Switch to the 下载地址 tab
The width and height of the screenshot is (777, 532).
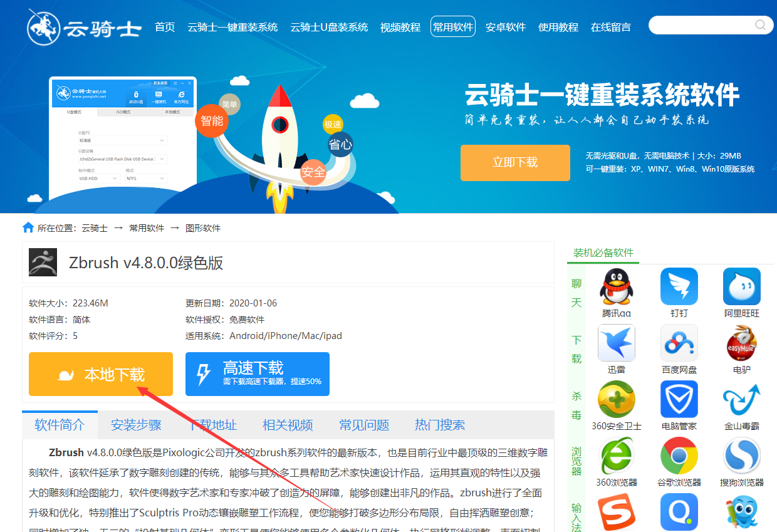tap(212, 425)
